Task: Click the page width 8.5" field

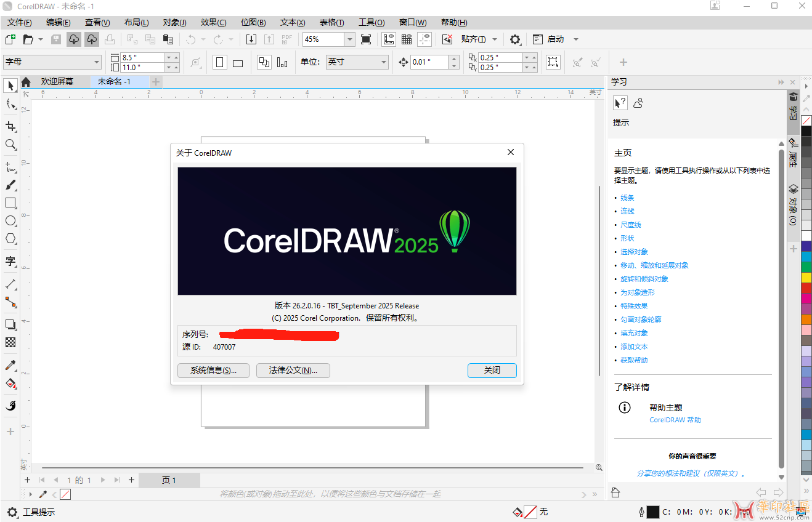Action: tap(142, 57)
